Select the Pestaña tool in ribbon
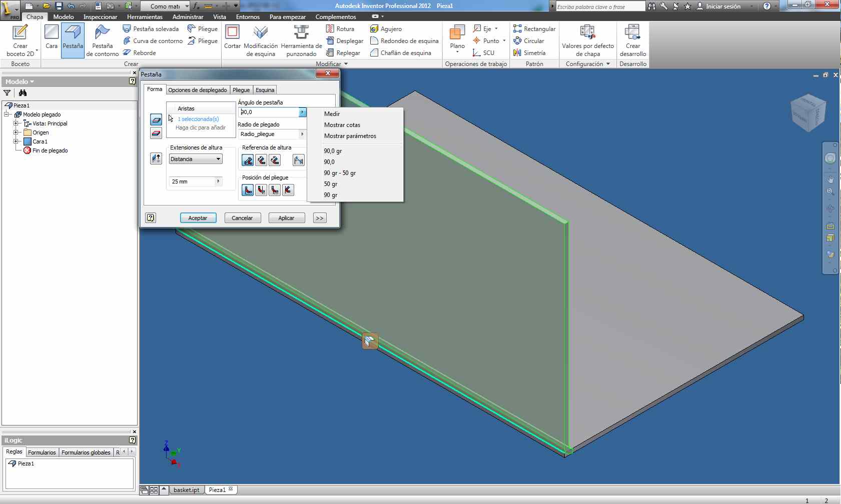Image resolution: width=841 pixels, height=504 pixels. click(x=73, y=40)
